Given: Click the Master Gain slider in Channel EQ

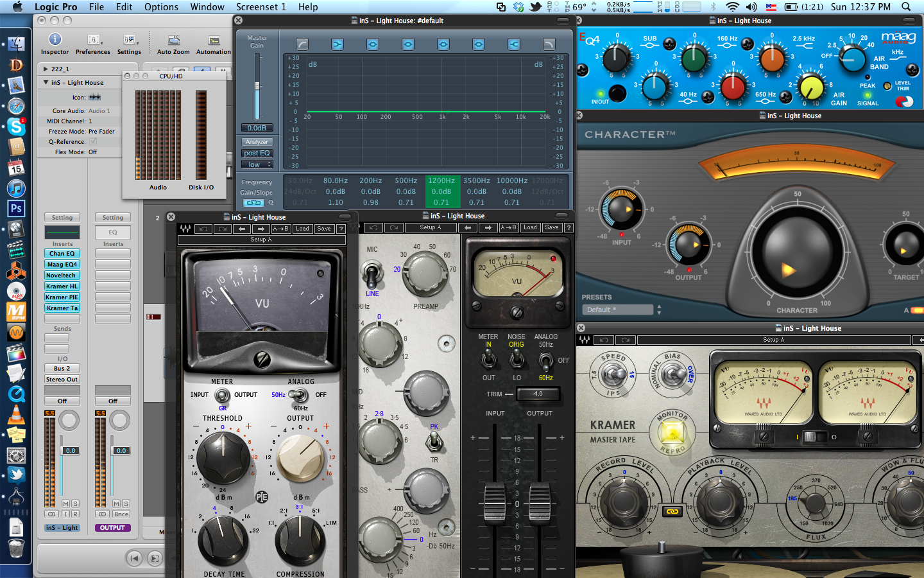Looking at the screenshot, I should (x=257, y=85).
